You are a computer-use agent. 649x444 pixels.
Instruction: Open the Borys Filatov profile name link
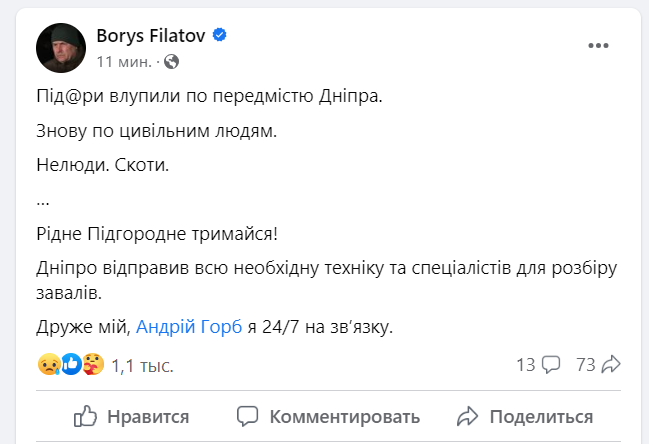[150, 36]
